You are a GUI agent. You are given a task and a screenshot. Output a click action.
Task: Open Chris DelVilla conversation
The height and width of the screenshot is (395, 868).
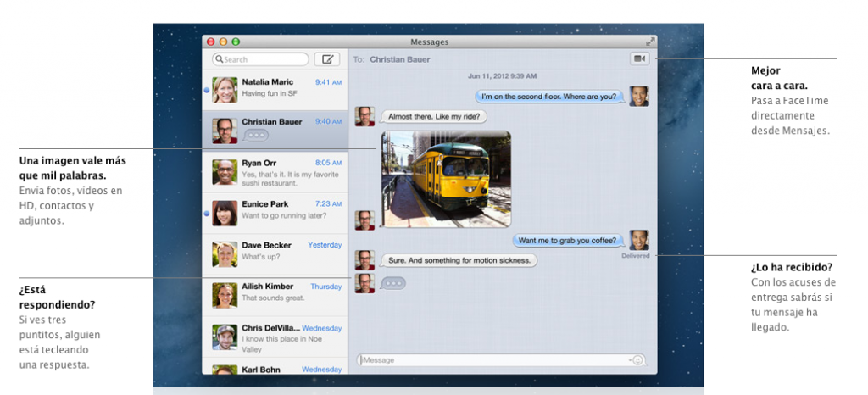tap(275, 337)
